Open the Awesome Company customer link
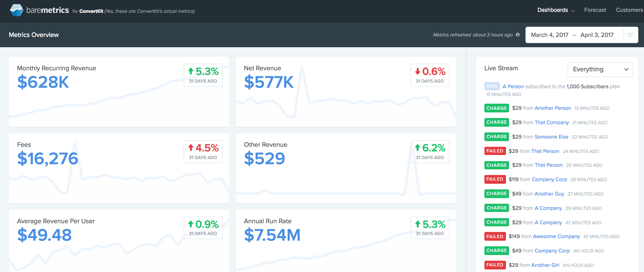This screenshot has height=272, width=644. [556, 236]
